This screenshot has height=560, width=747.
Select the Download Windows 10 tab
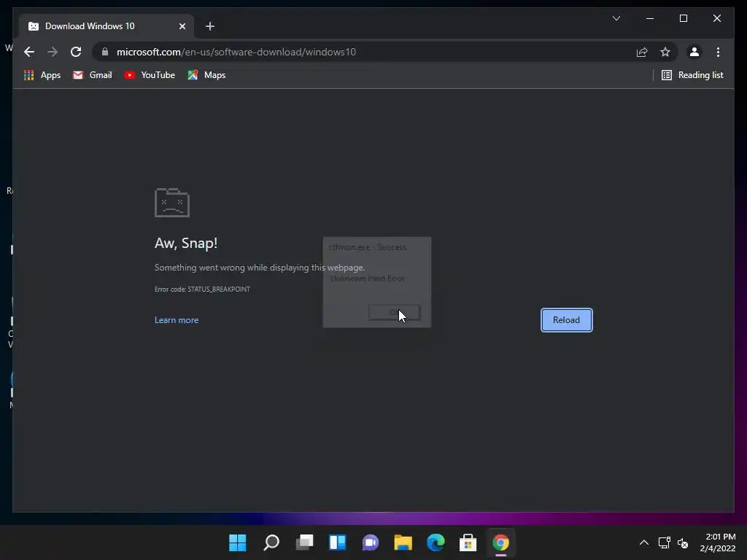coord(107,26)
